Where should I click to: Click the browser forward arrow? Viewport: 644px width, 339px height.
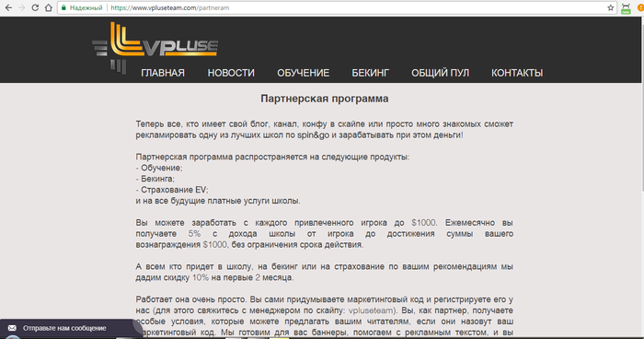click(x=22, y=7)
